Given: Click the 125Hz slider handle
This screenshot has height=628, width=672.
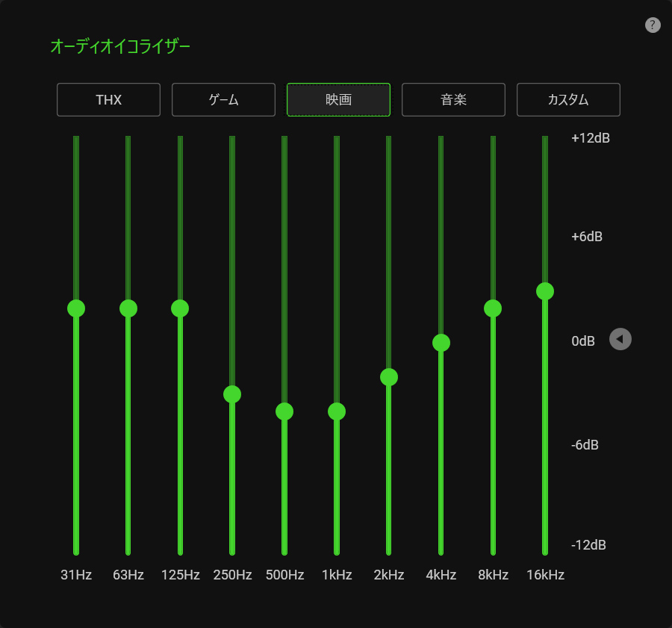Looking at the screenshot, I should click(180, 308).
